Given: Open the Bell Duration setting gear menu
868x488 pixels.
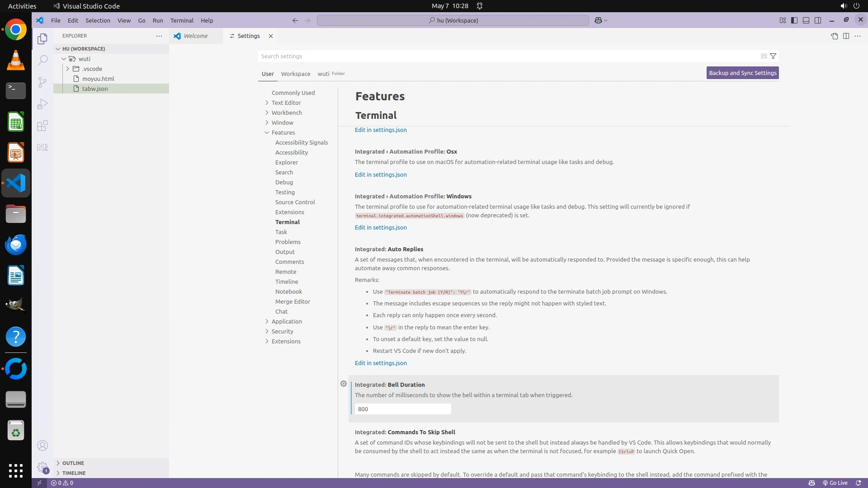Looking at the screenshot, I should 344,384.
